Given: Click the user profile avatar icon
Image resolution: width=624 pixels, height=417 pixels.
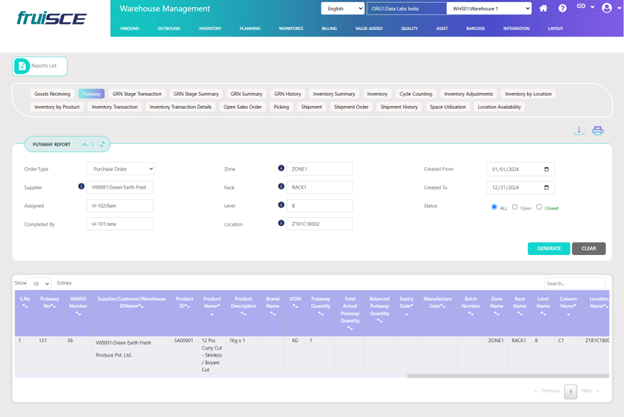Looking at the screenshot, I should [606, 8].
